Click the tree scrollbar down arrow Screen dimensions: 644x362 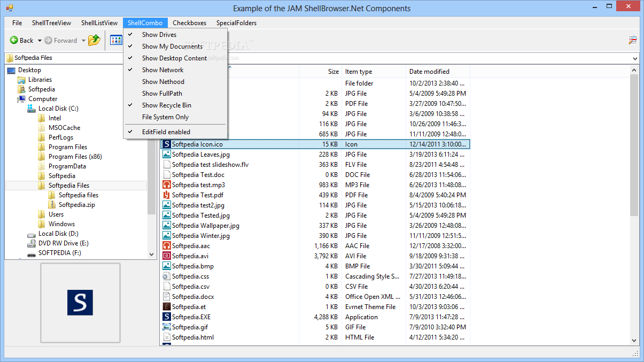click(x=151, y=255)
